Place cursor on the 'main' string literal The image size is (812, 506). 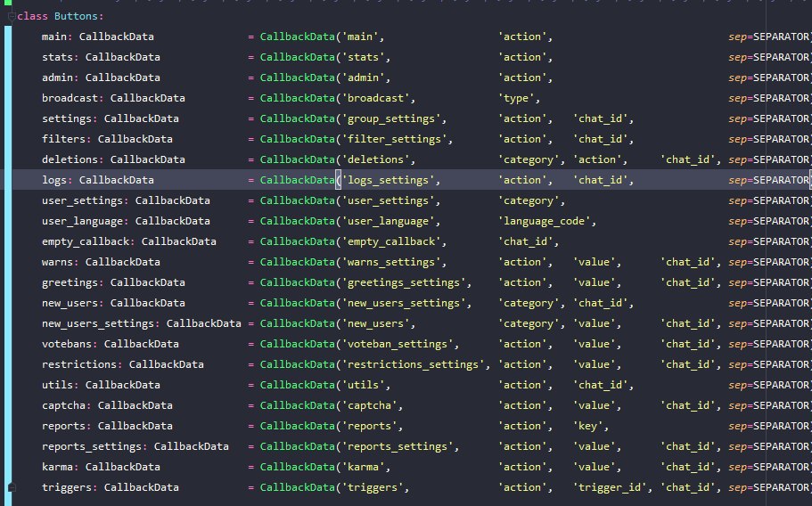coord(360,37)
